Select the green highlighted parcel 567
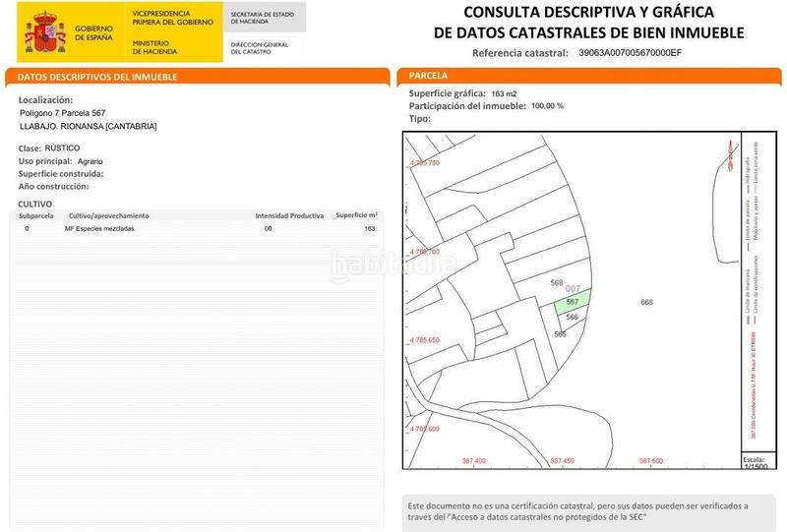This screenshot has width=787, height=532. 573,302
